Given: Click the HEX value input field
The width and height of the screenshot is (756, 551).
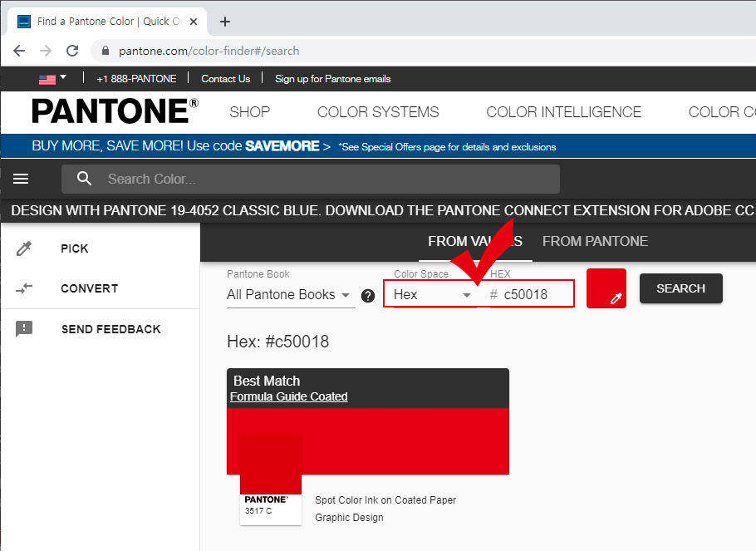Looking at the screenshot, I should click(x=532, y=295).
